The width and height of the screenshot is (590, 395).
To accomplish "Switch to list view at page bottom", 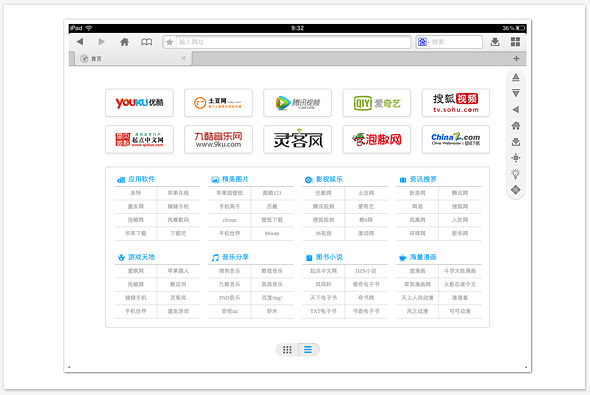I will (x=308, y=350).
